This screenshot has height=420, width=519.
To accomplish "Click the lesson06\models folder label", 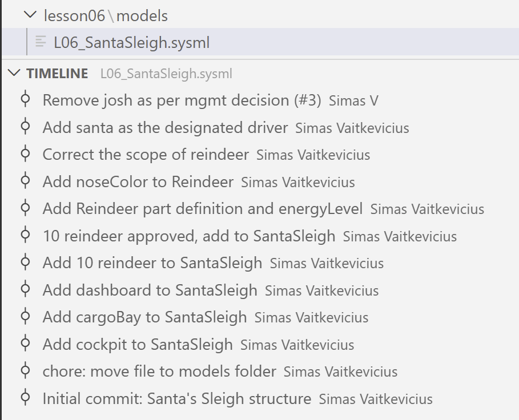I will (106, 15).
